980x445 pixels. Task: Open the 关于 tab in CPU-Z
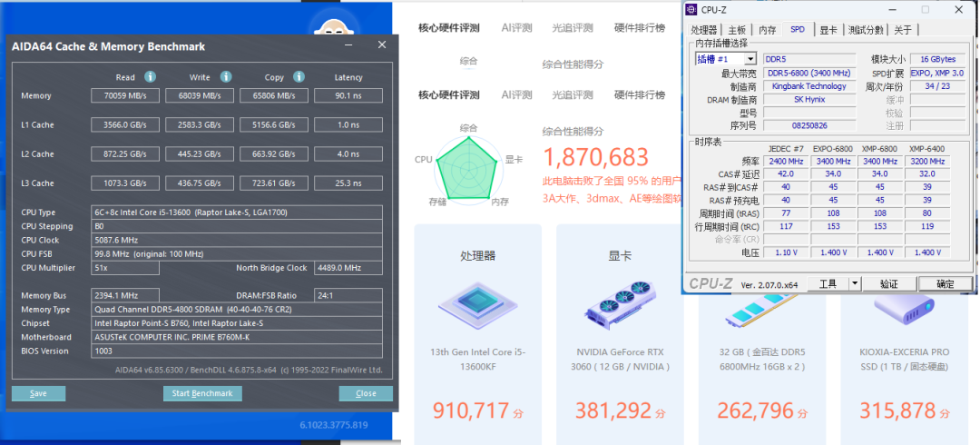click(x=903, y=30)
